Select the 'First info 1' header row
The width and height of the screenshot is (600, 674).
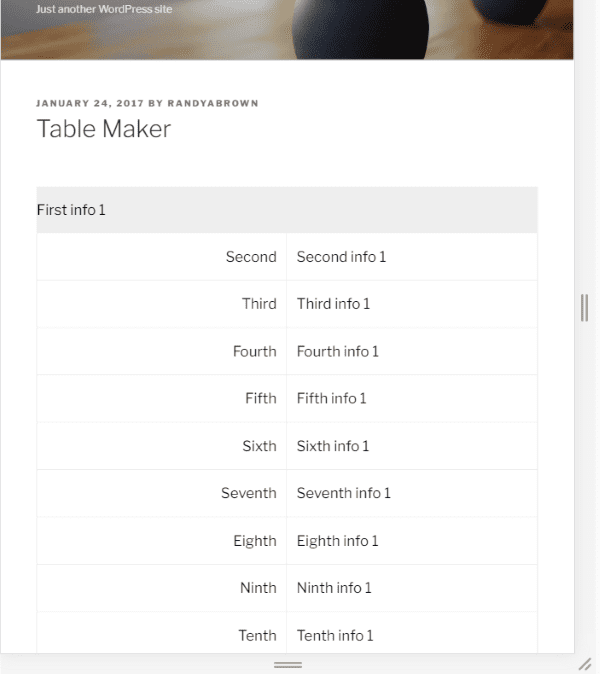(286, 210)
